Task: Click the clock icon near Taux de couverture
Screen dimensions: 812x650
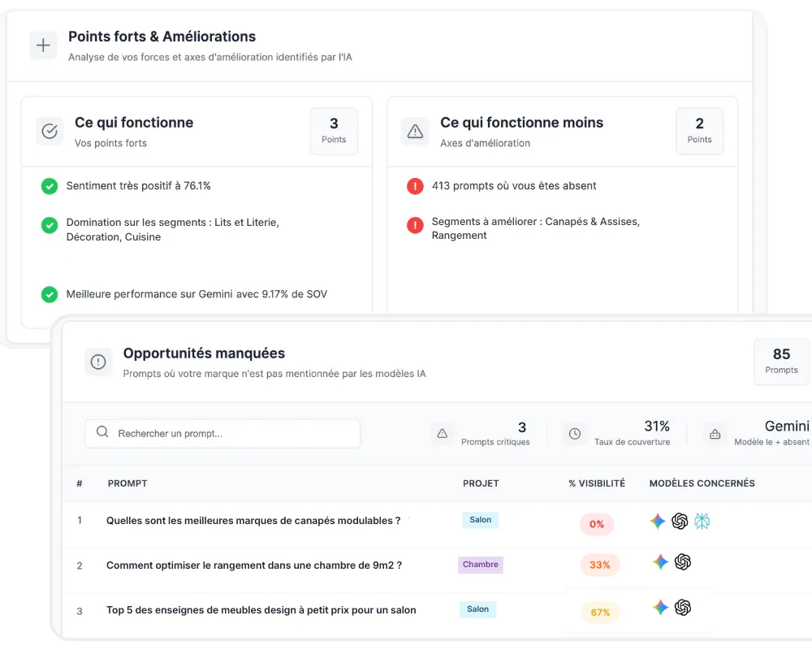Action: click(x=575, y=434)
